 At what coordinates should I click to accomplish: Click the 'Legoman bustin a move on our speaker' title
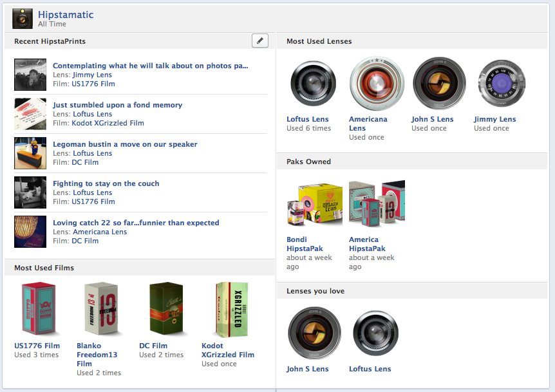coord(125,144)
